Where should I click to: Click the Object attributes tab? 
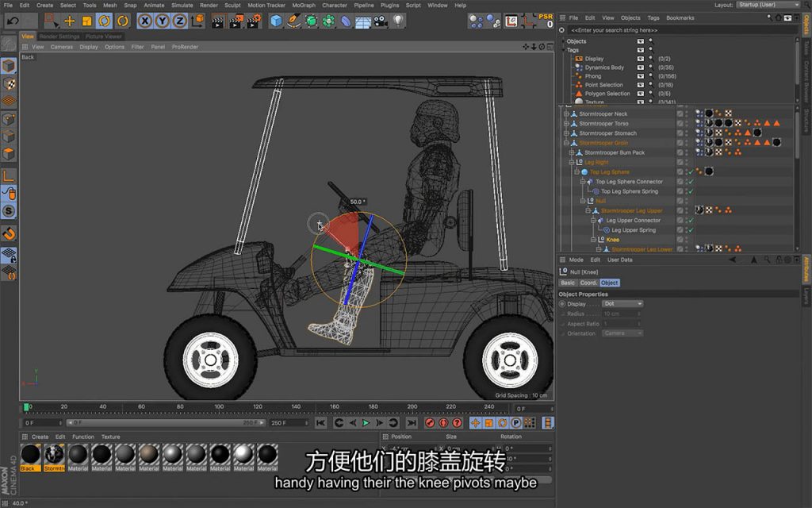pos(610,283)
